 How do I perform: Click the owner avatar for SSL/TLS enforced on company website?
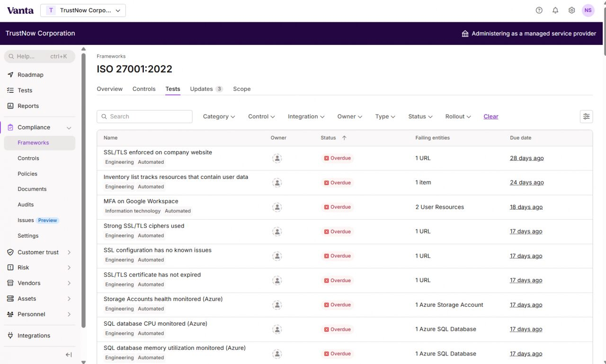pyautogui.click(x=277, y=158)
